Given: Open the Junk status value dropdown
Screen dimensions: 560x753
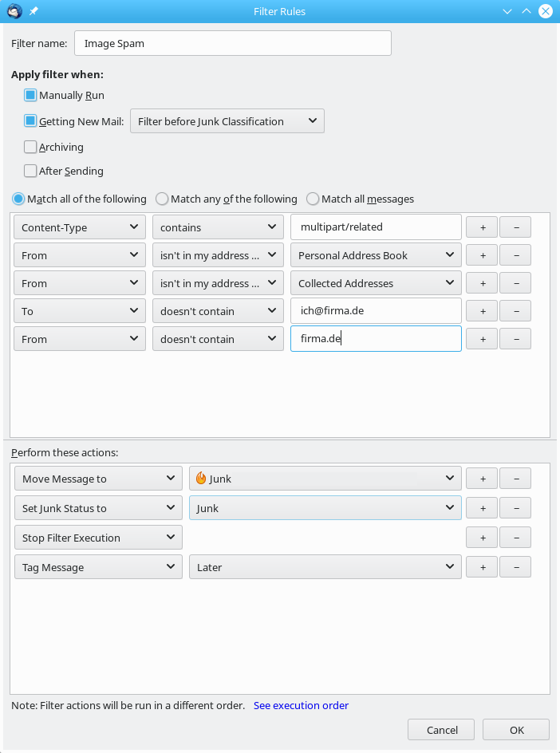Looking at the screenshot, I should click(x=325, y=507).
